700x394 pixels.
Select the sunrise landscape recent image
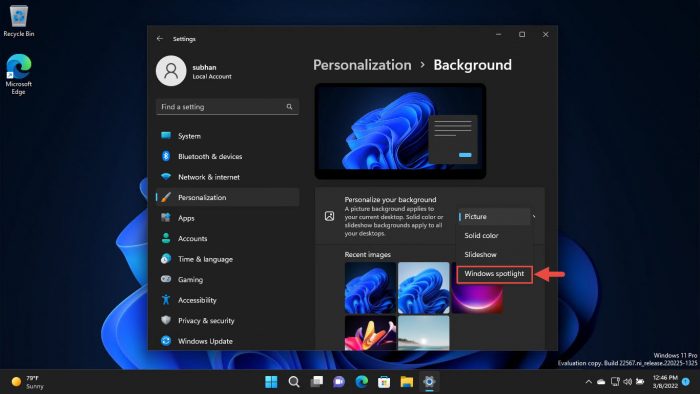[x=424, y=333]
